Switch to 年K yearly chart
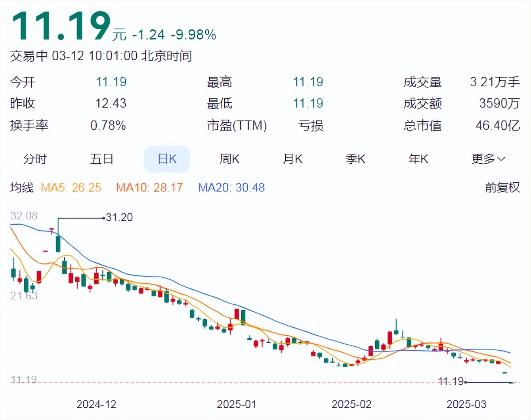This screenshot has width=531, height=420. [x=418, y=159]
